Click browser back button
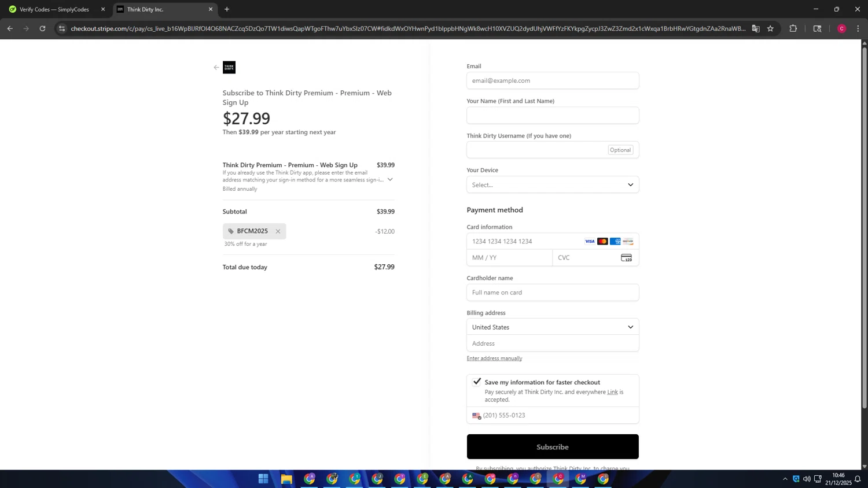The height and width of the screenshot is (488, 868). click(x=10, y=28)
